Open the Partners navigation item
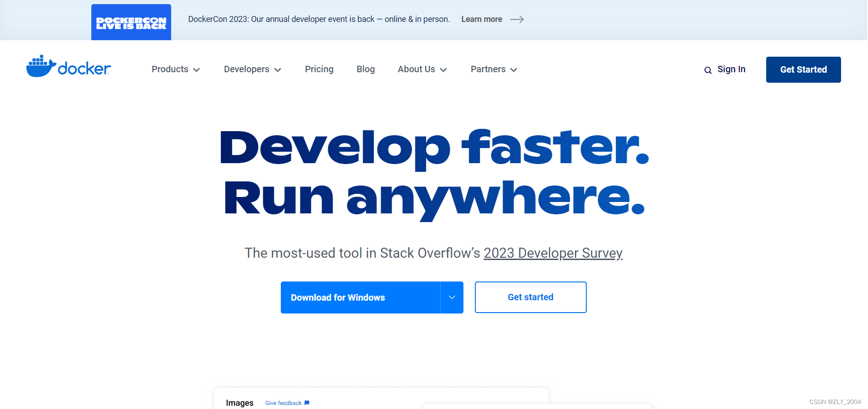Screen dimensions: 868x409 coord(488,69)
